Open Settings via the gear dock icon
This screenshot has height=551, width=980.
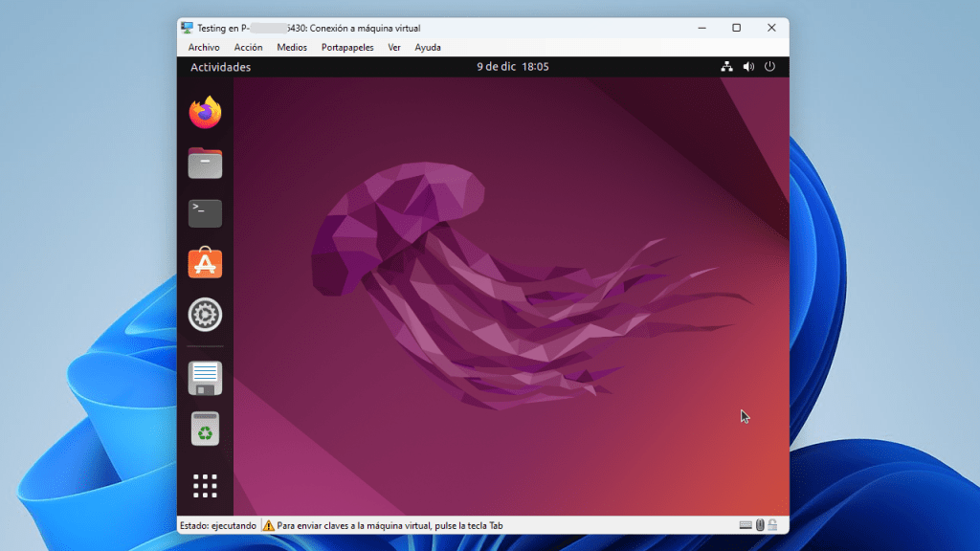(x=205, y=316)
